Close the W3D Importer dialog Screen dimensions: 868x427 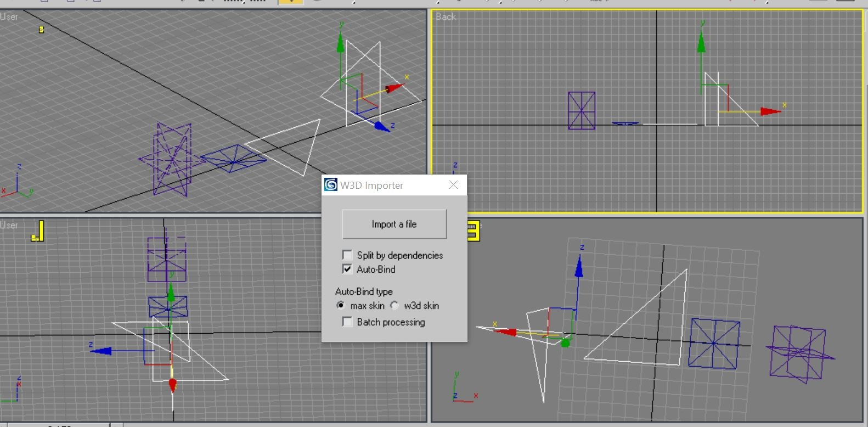[x=453, y=185]
